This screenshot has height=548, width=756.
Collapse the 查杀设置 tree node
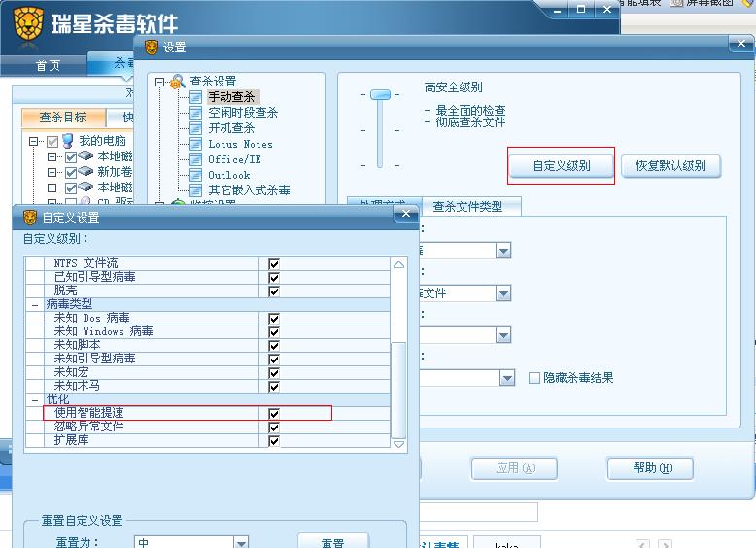pos(159,82)
